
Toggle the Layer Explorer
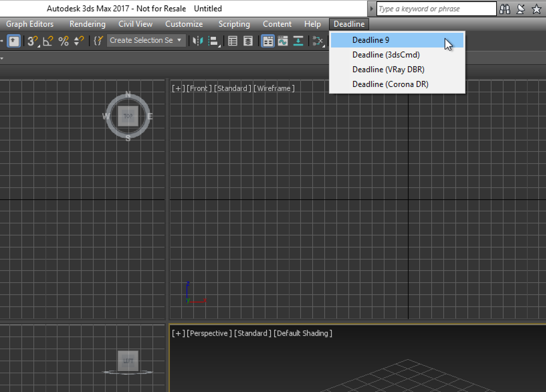click(248, 41)
